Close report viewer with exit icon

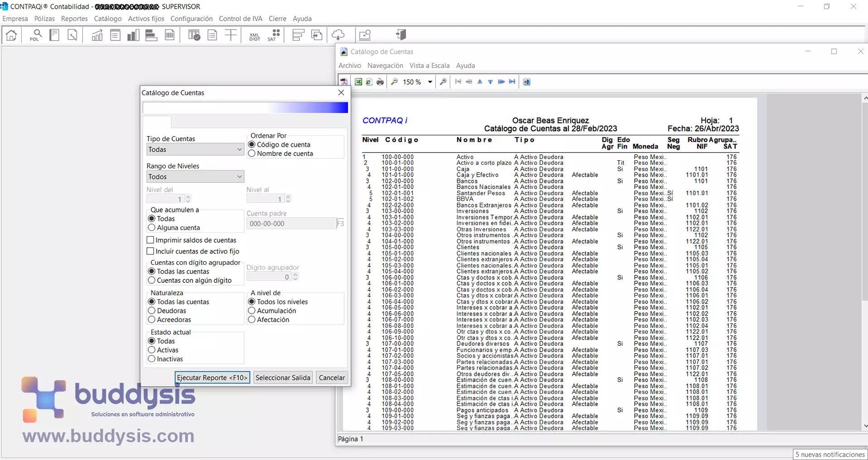tap(526, 82)
